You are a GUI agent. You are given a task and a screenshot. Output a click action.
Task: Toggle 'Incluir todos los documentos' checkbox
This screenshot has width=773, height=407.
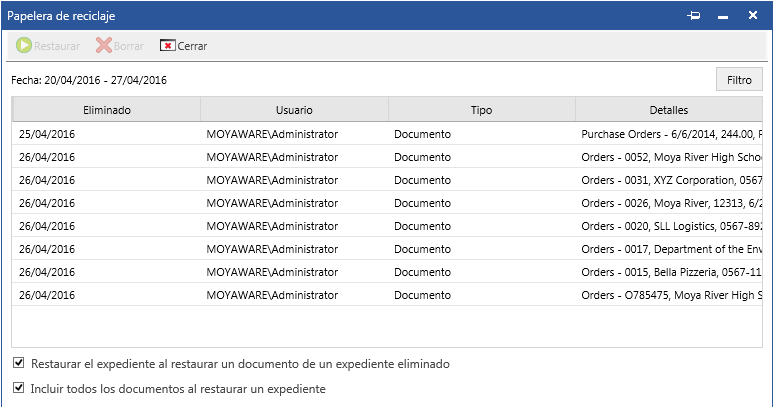18,388
